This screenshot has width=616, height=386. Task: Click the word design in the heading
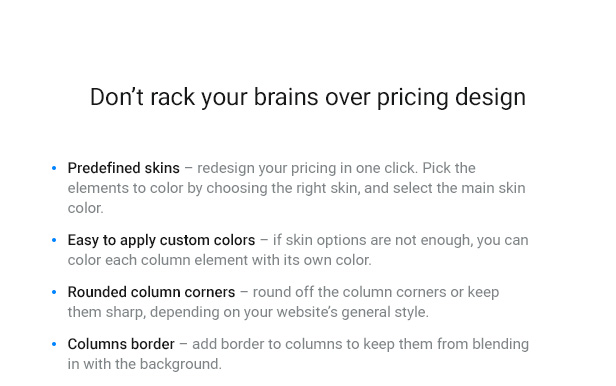click(x=490, y=98)
